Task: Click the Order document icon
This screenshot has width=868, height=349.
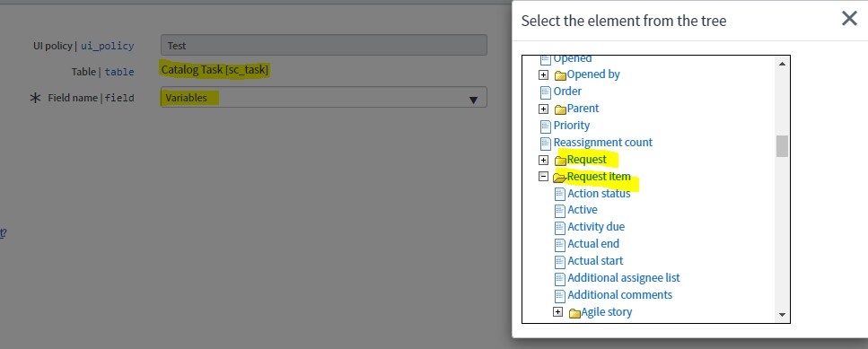Action: pos(546,92)
